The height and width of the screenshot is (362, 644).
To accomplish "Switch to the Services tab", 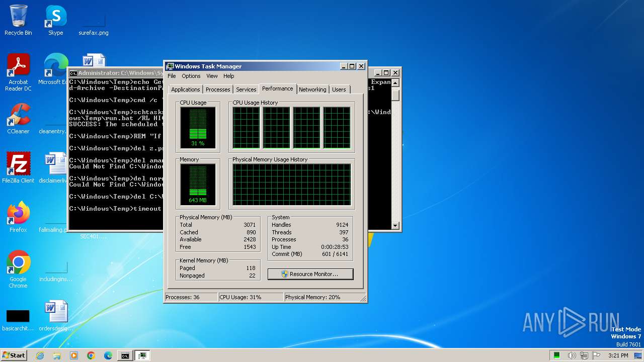I will [x=246, y=89].
